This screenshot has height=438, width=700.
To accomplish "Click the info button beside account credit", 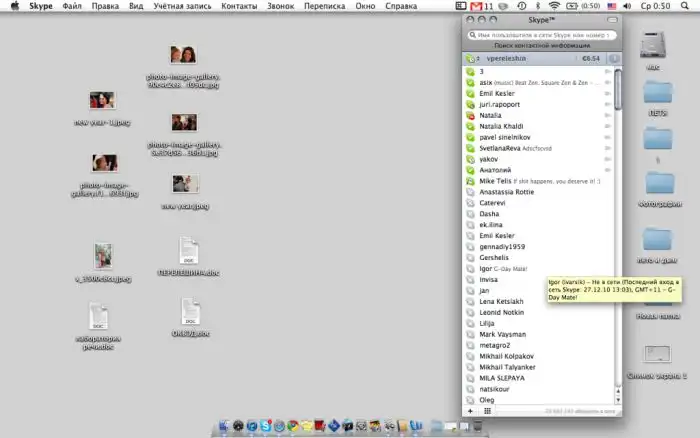I will point(613,59).
